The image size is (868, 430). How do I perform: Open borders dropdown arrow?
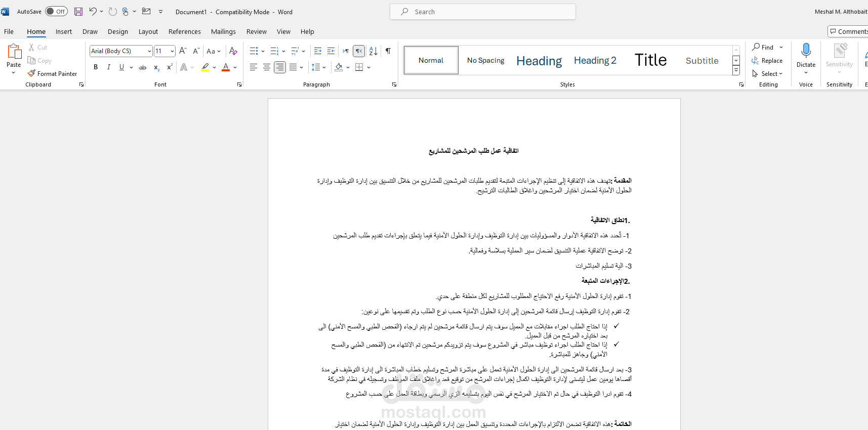click(369, 67)
